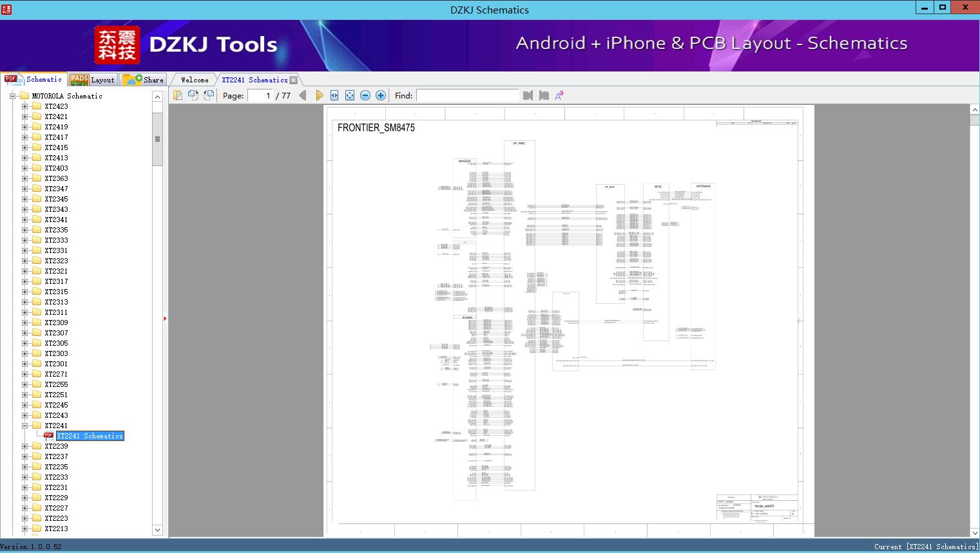The height and width of the screenshot is (553, 980).
Task: Click the copy document icon in toolbar
Action: 178,95
